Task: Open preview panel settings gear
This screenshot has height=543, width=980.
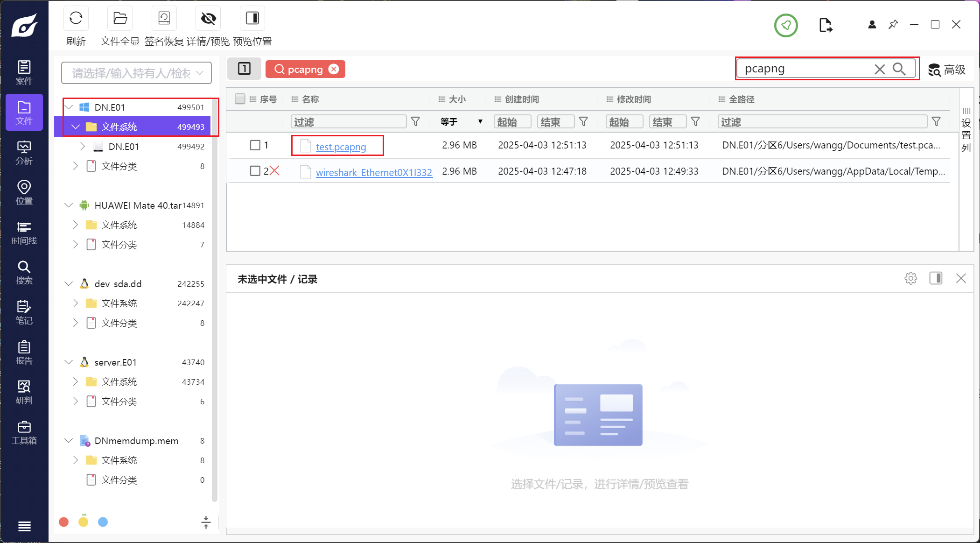Action: pyautogui.click(x=910, y=279)
